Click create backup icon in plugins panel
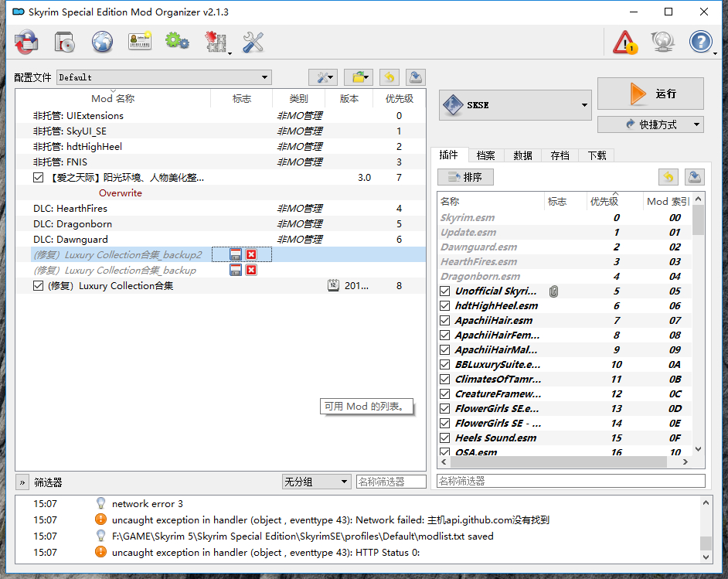Image resolution: width=728 pixels, height=579 pixels. point(695,177)
